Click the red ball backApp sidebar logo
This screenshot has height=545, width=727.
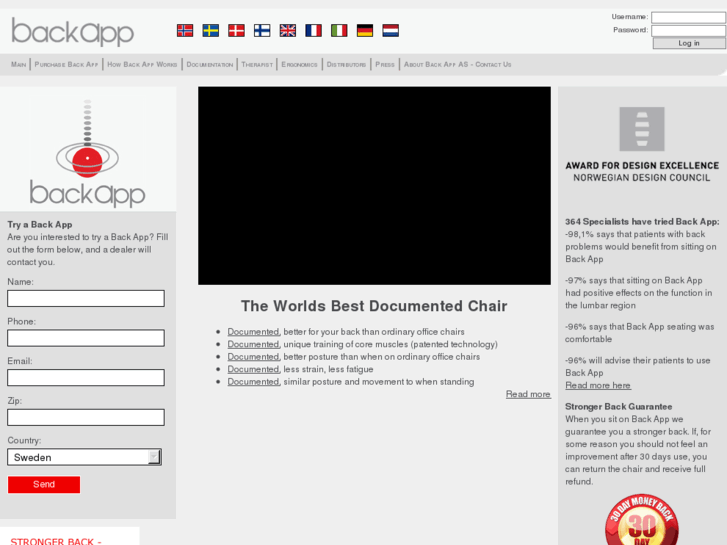pos(87,153)
